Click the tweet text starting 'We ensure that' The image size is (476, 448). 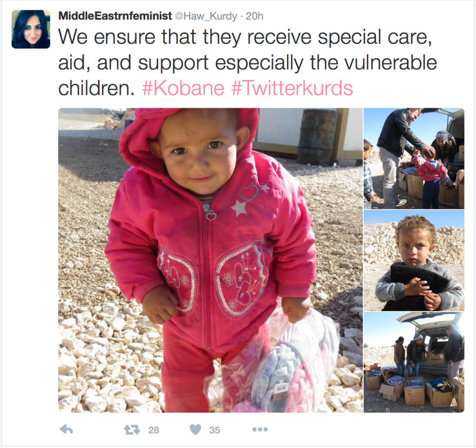tap(247, 62)
